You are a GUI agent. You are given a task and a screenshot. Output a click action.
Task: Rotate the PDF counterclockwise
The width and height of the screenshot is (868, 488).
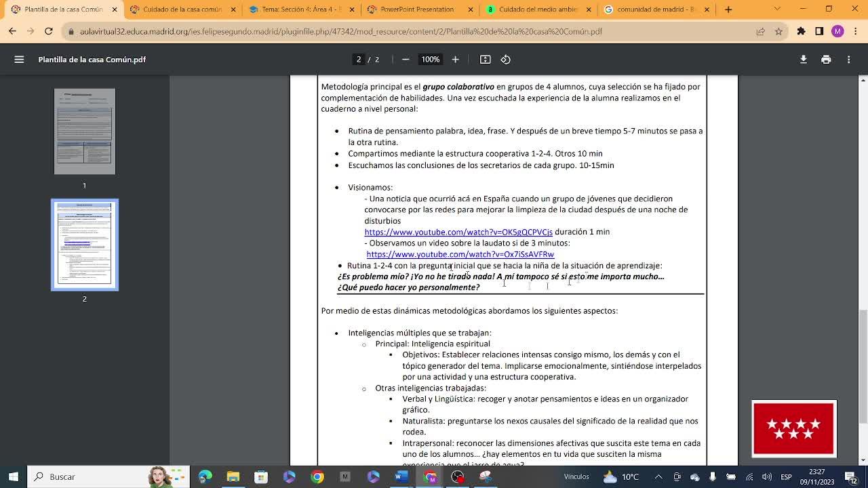point(506,60)
